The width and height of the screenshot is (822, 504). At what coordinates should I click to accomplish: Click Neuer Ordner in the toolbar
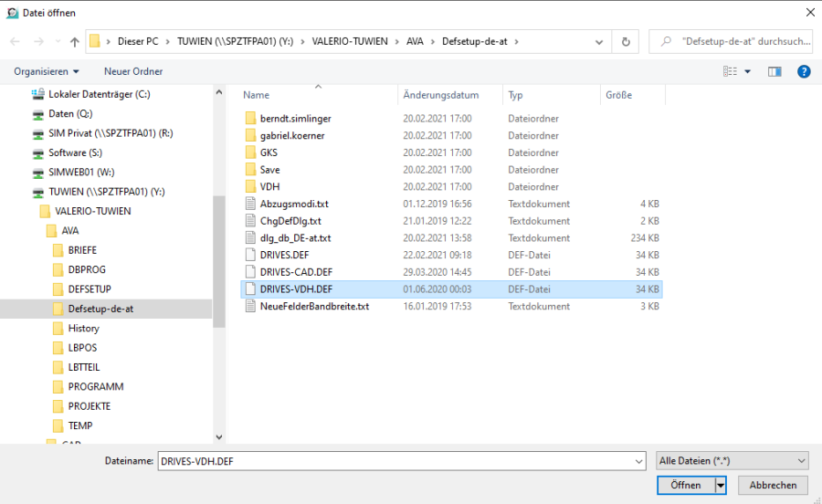(133, 71)
